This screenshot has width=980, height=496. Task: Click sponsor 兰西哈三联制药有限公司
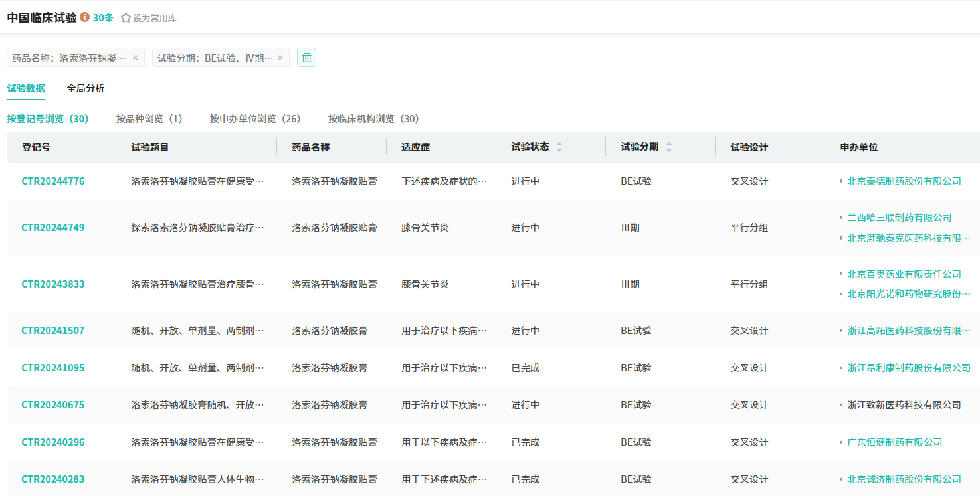900,218
